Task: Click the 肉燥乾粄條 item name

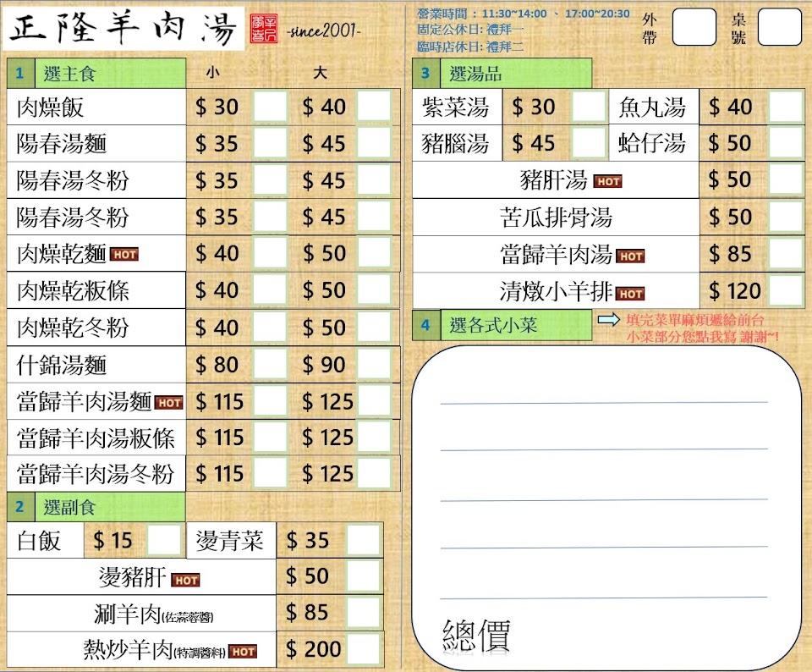Action: coord(73,290)
